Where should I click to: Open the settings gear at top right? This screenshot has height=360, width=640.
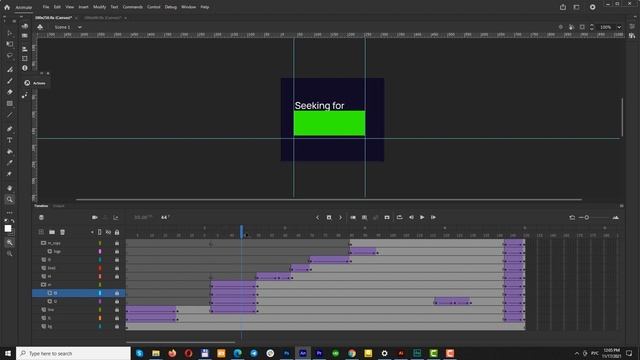coord(593,7)
